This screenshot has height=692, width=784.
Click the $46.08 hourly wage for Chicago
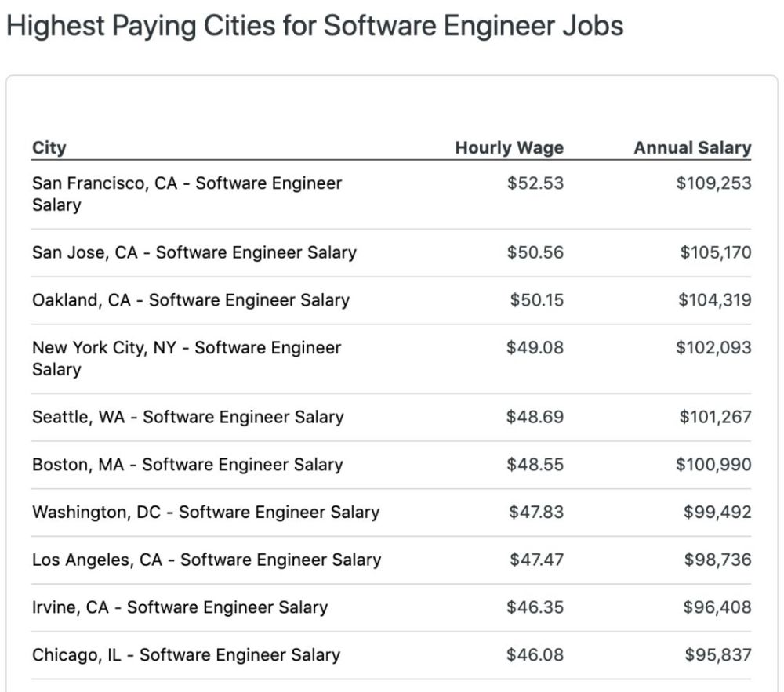535,655
